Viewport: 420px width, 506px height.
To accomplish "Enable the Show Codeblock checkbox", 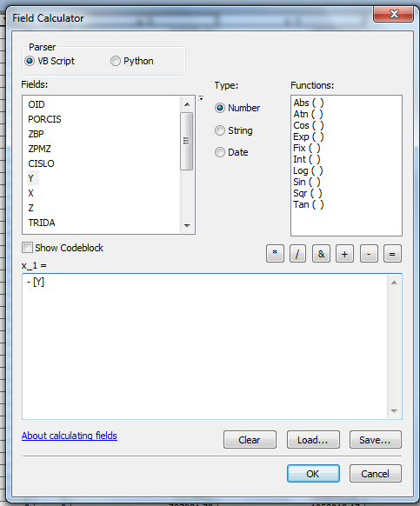I will 27,248.
